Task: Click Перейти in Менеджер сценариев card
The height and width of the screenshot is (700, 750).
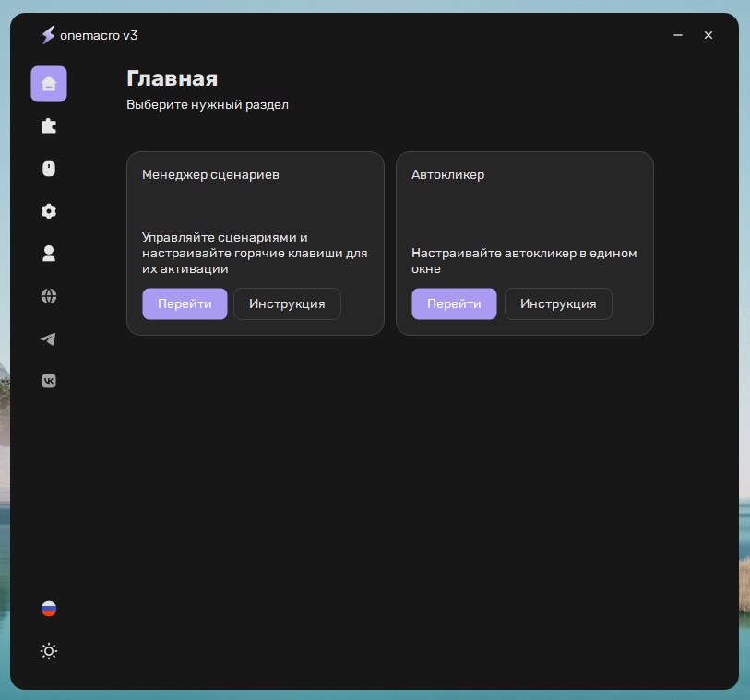Action: [x=185, y=303]
